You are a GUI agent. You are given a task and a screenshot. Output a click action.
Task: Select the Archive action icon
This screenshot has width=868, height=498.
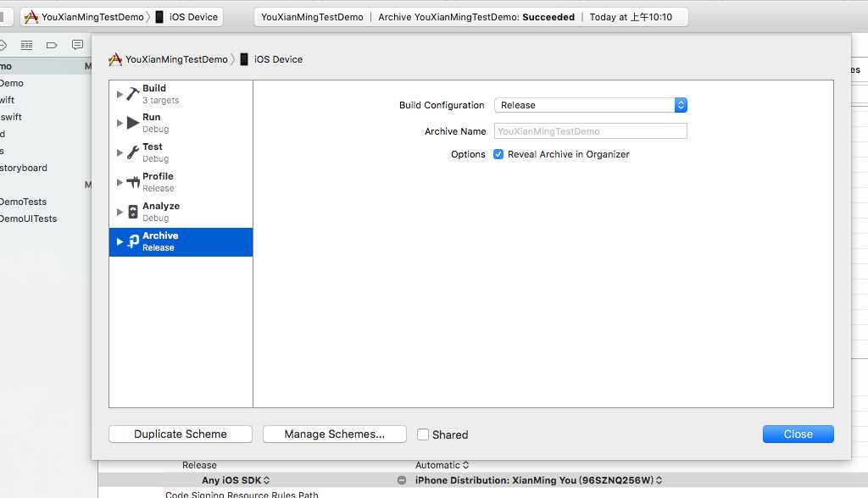pyautogui.click(x=133, y=241)
